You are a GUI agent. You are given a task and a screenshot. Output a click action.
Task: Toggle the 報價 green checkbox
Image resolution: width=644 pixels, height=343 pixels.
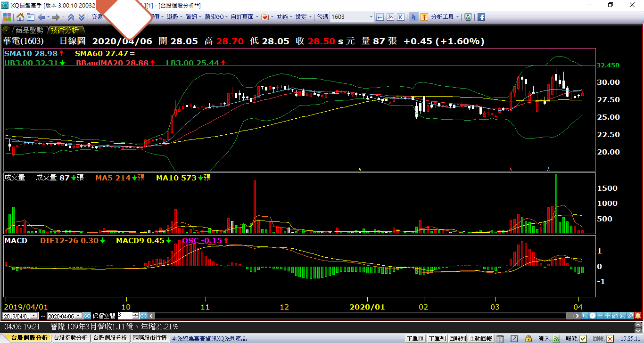[x=583, y=338]
